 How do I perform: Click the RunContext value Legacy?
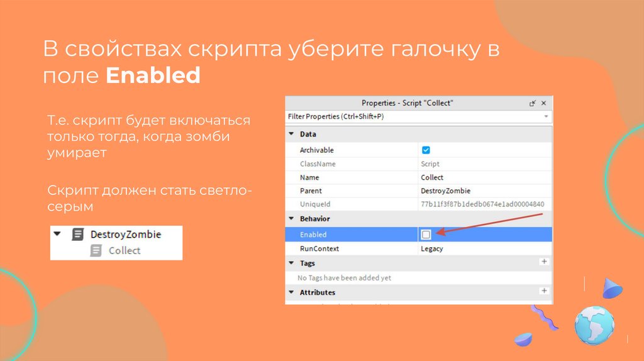coord(431,249)
